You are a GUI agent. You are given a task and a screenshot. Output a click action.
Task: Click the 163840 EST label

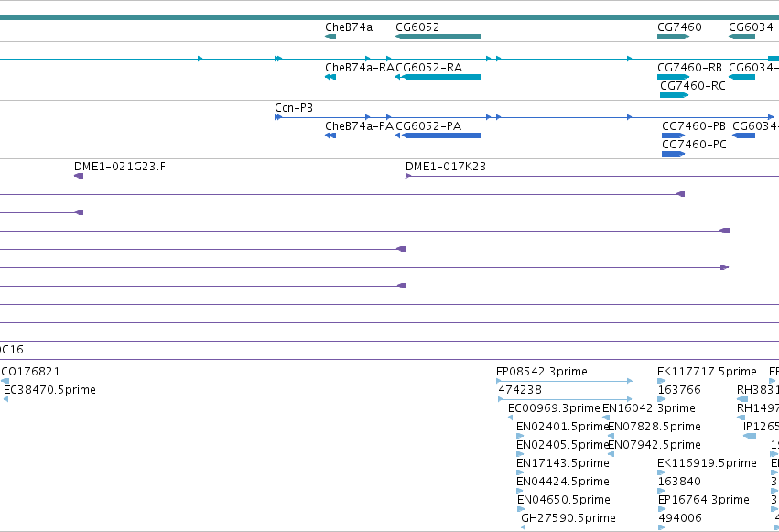click(x=679, y=482)
